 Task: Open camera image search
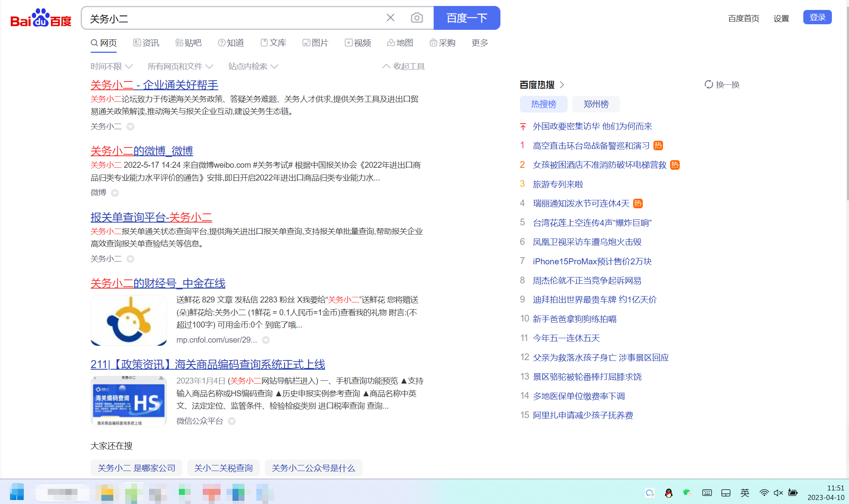(x=417, y=18)
